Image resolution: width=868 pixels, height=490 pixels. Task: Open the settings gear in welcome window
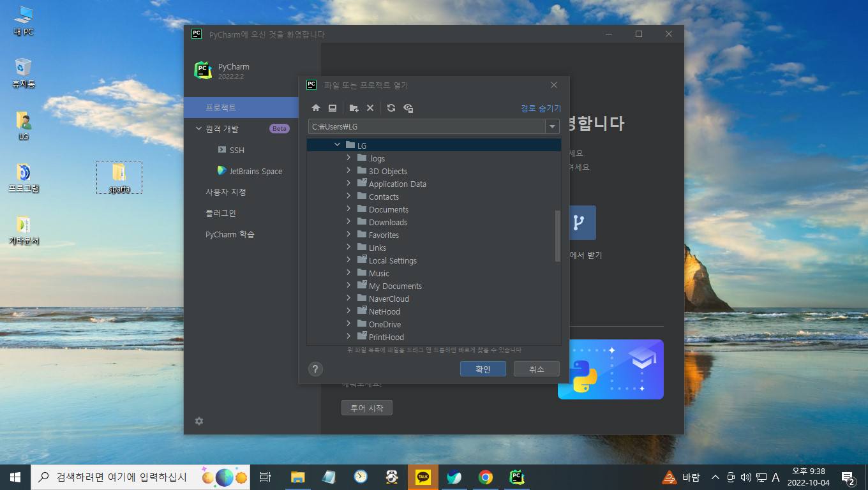click(199, 421)
